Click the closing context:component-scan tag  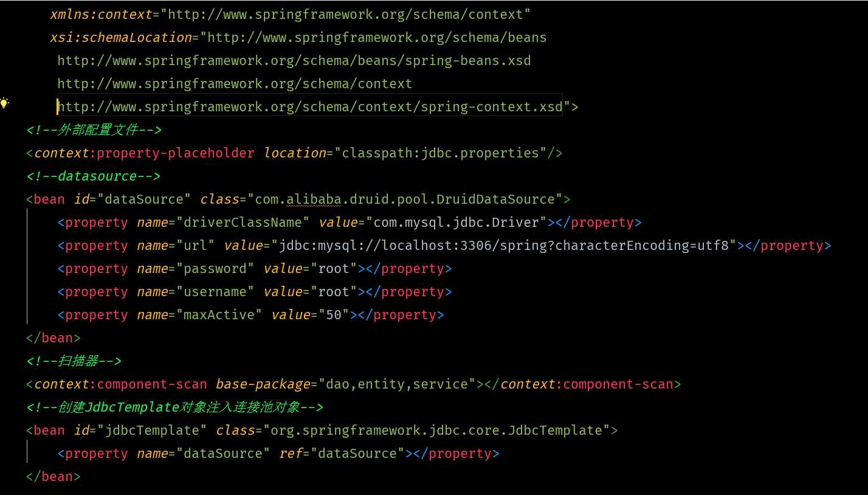pyautogui.click(x=582, y=384)
